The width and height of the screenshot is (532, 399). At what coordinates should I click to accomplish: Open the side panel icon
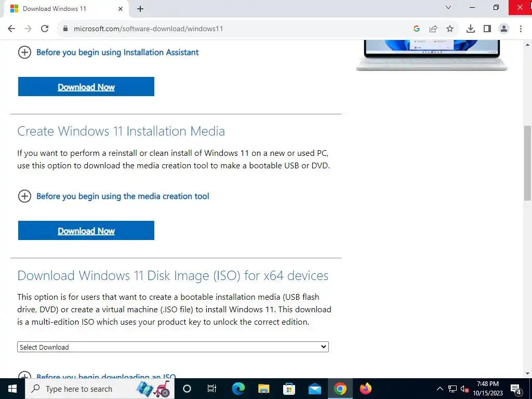[487, 29]
